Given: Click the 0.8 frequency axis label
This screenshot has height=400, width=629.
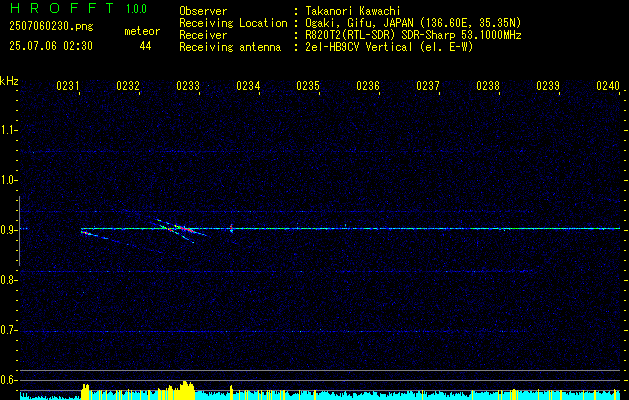Looking at the screenshot, I should pos(8,280).
